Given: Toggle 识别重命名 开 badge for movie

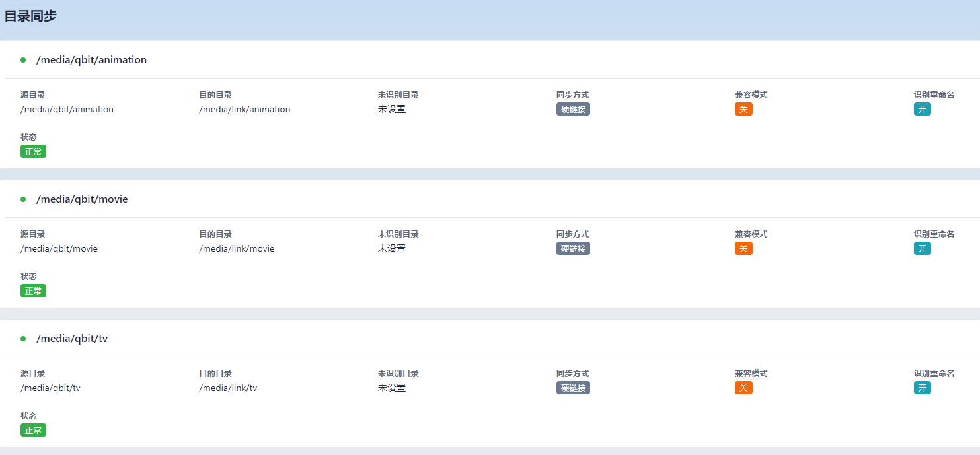Looking at the screenshot, I should pos(922,249).
